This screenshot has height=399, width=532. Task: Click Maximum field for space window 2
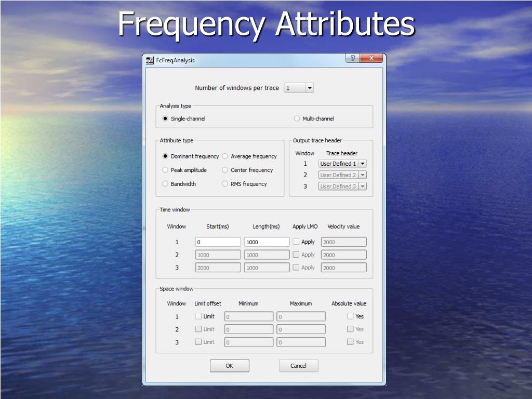[301, 329]
